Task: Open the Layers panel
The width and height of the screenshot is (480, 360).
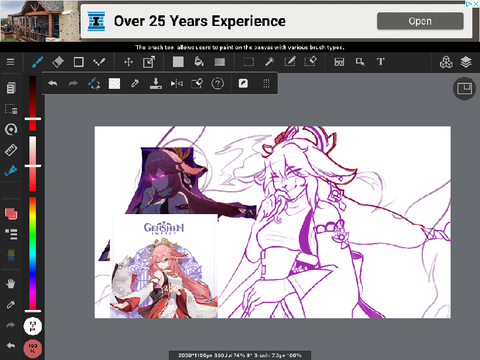Action: [x=466, y=62]
